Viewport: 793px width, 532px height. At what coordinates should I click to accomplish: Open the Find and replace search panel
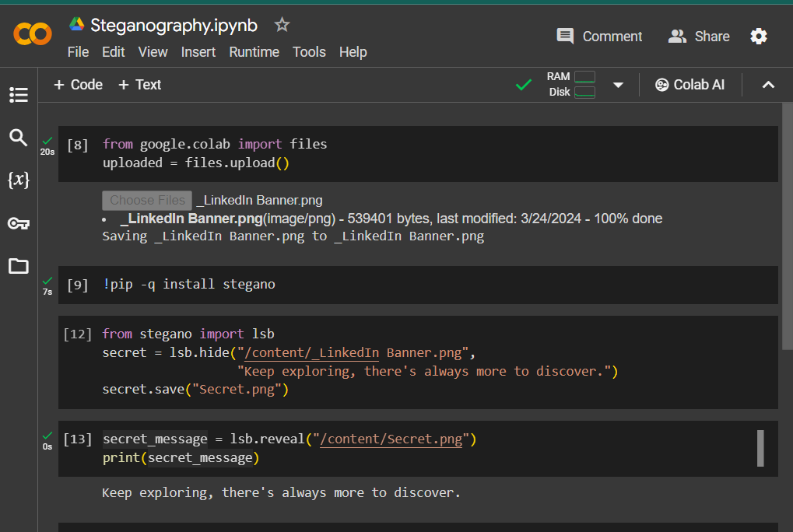(19, 138)
